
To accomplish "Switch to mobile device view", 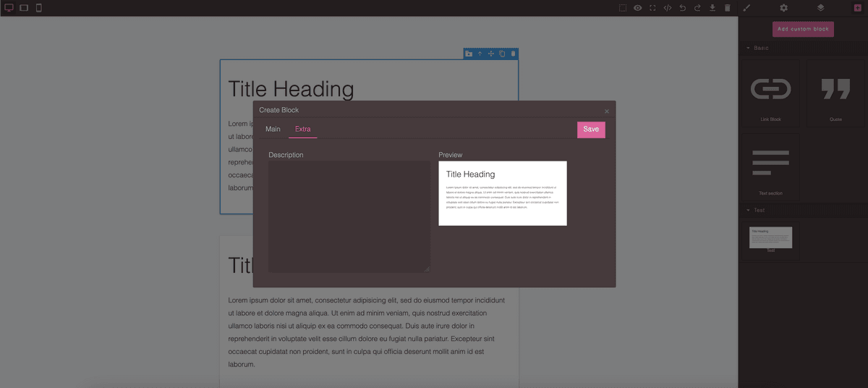I will click(x=39, y=8).
